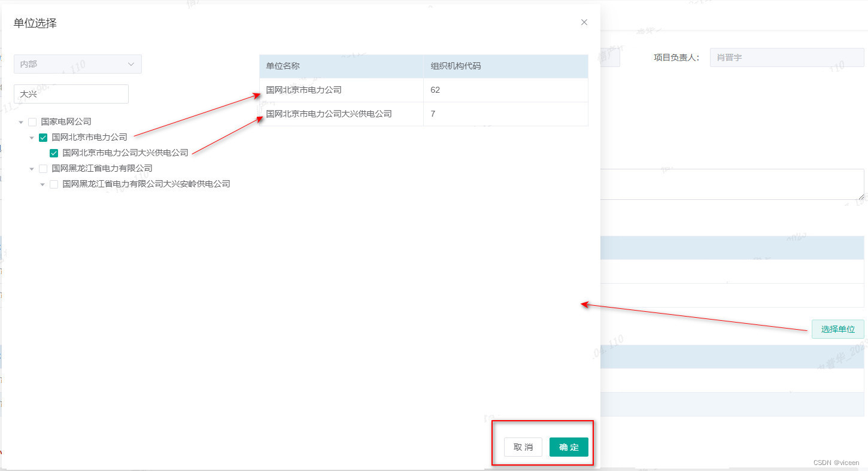Viewport: 868px width, 471px height.
Task: Uncheck the 国网北京市电力公司 checkbox
Action: pyautogui.click(x=43, y=138)
